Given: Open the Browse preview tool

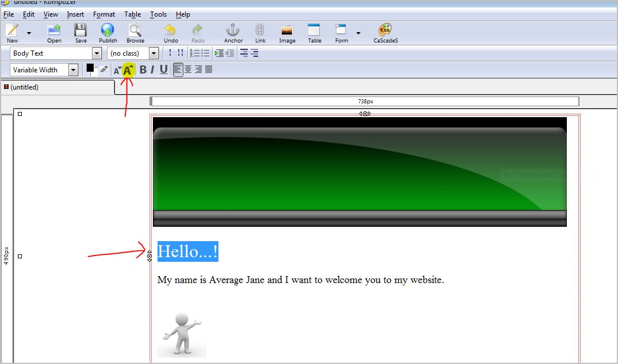Looking at the screenshot, I should click(135, 30).
